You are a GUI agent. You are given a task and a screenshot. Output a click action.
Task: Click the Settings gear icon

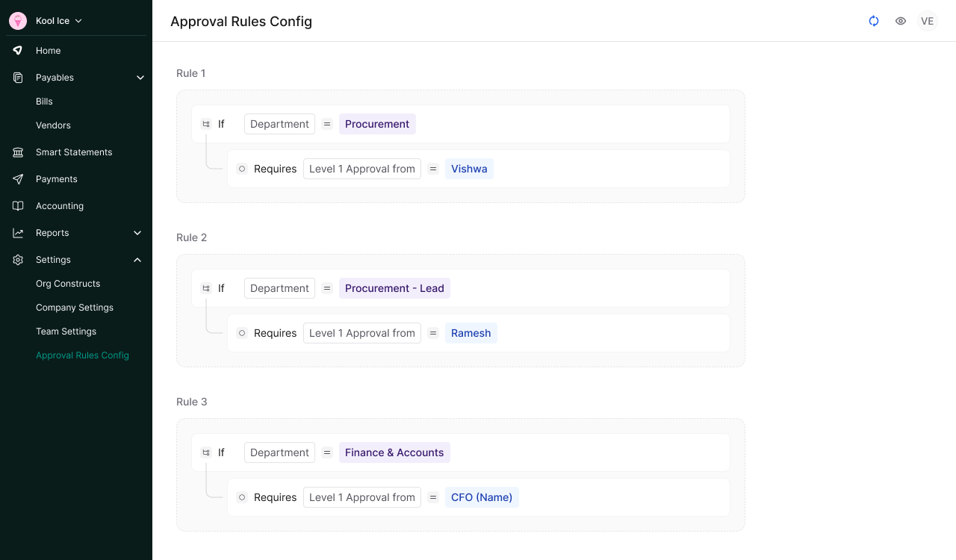click(17, 259)
